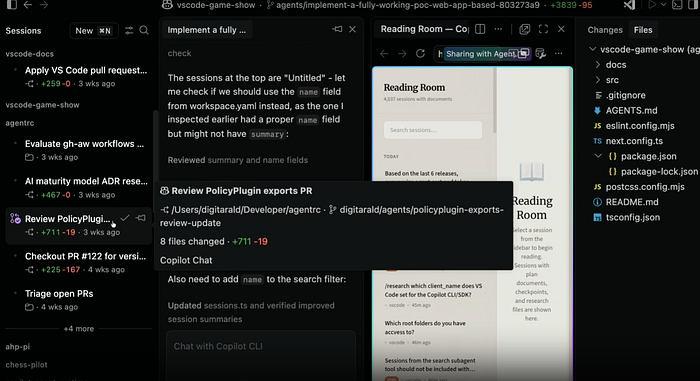Reload the browser preview page
Viewport: 700px width, 381px height.
tap(421, 54)
